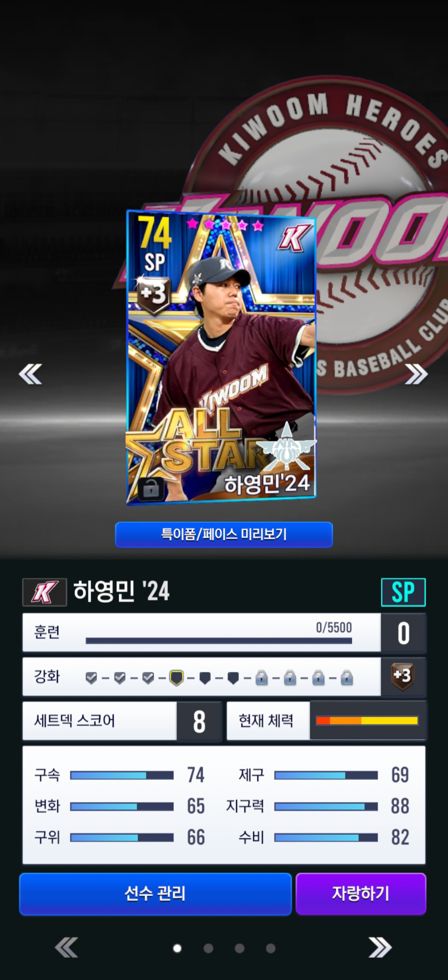Tap the last locked padlock enhancement step
This screenshot has width=448, height=980.
(346, 678)
